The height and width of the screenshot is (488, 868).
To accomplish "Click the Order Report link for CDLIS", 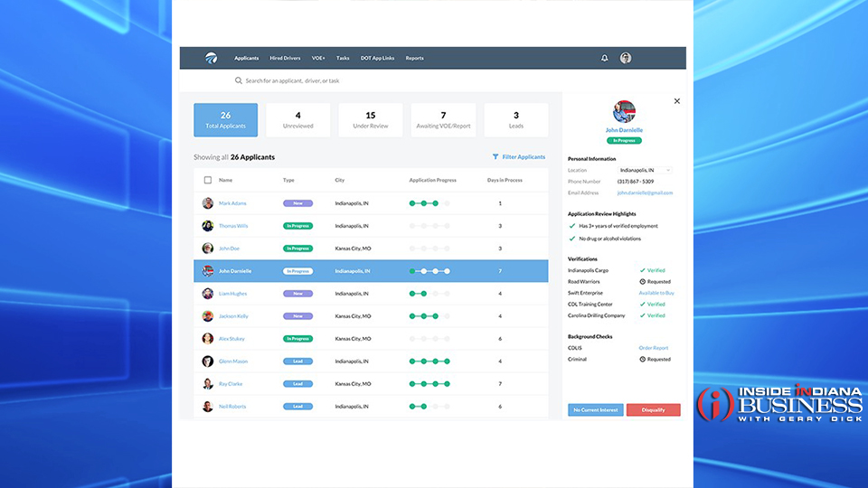I will pos(654,348).
